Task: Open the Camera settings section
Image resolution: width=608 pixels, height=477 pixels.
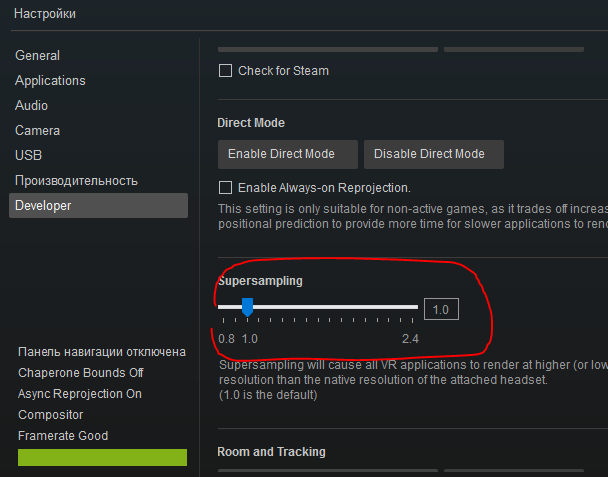Action: point(37,131)
